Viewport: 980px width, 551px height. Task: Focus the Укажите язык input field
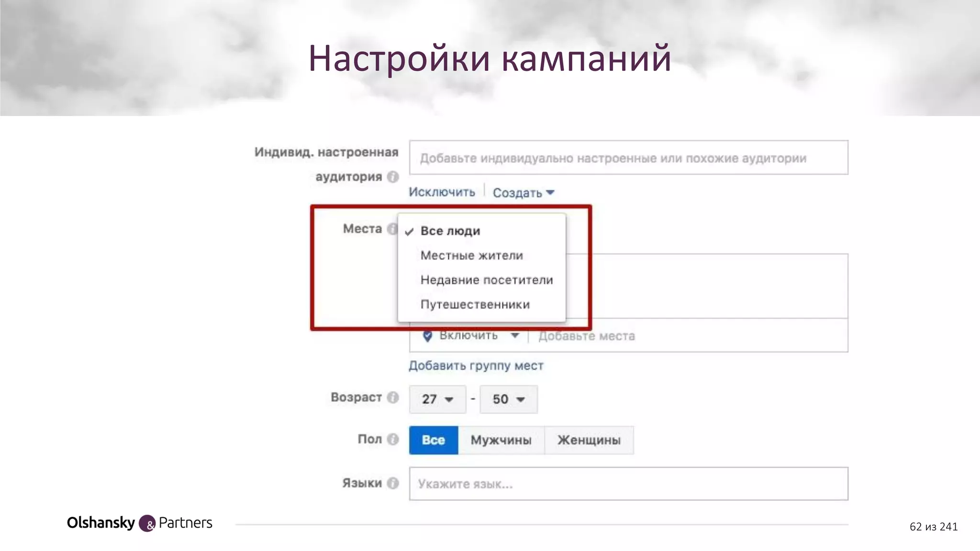click(629, 484)
